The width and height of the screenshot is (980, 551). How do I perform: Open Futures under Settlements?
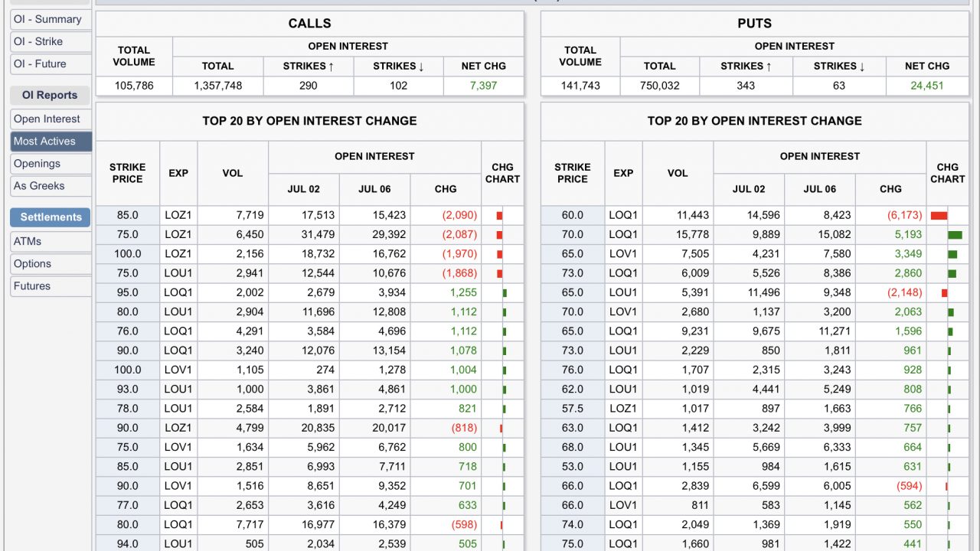coord(32,285)
